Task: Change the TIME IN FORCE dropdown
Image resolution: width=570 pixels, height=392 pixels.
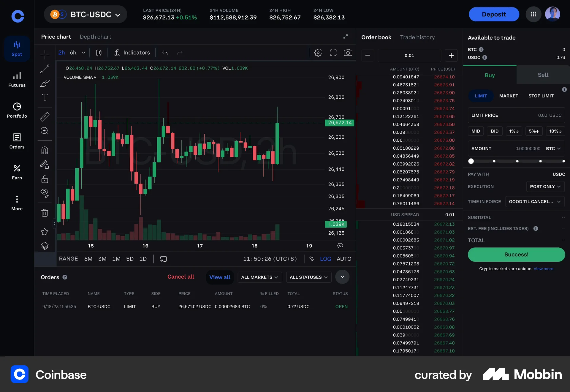Action: pyautogui.click(x=535, y=201)
